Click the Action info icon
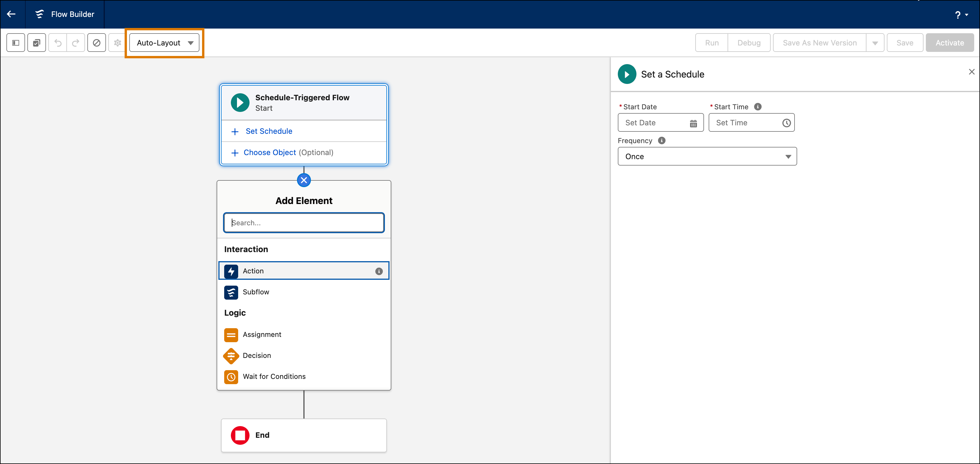This screenshot has height=464, width=980. click(379, 271)
